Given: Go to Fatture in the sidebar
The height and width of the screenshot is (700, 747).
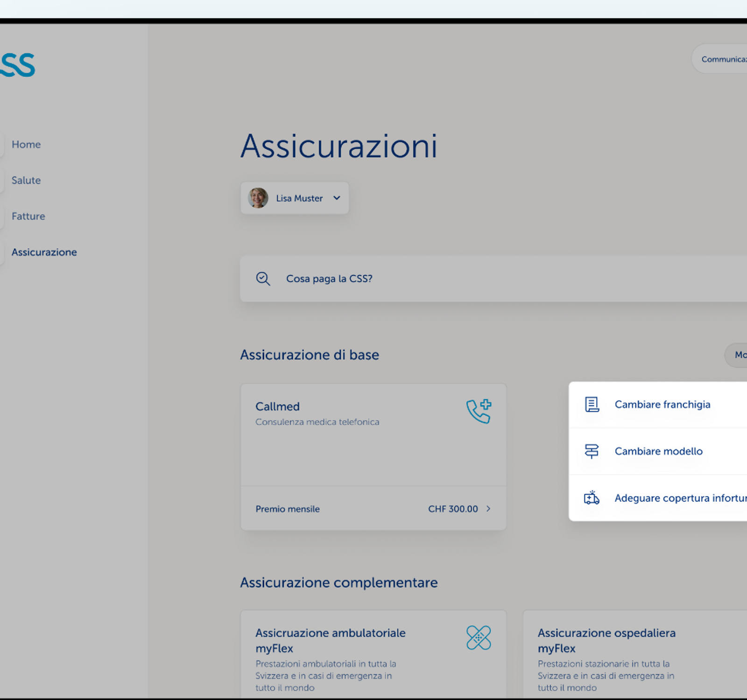Looking at the screenshot, I should point(28,216).
